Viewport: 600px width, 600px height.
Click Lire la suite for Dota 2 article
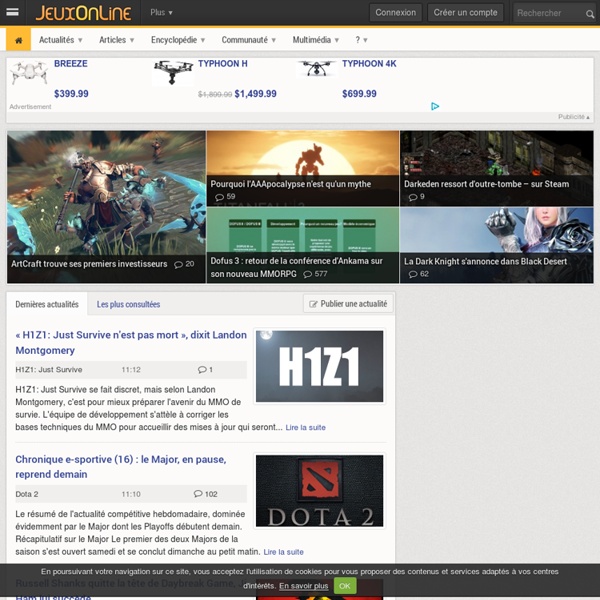pyautogui.click(x=284, y=552)
